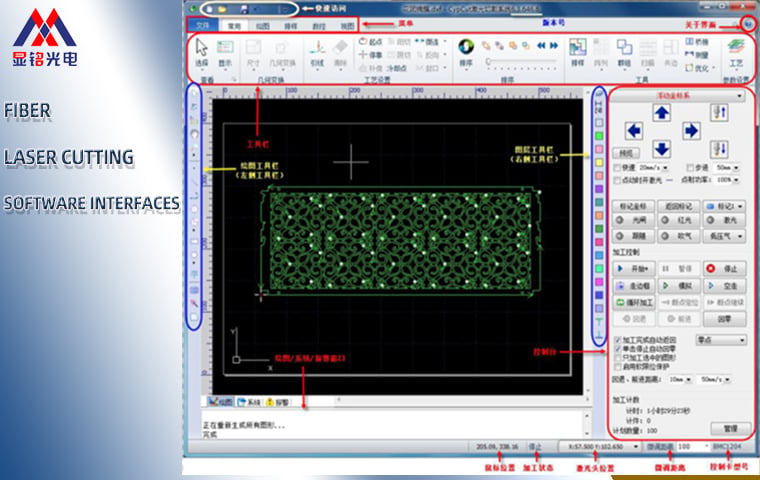Open the 100% 点射功率 dropdown

point(736,180)
